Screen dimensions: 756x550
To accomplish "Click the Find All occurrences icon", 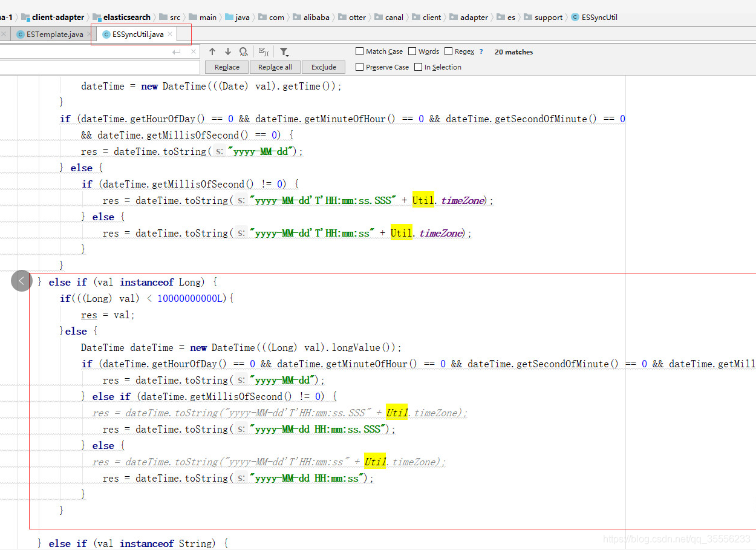I will click(243, 52).
